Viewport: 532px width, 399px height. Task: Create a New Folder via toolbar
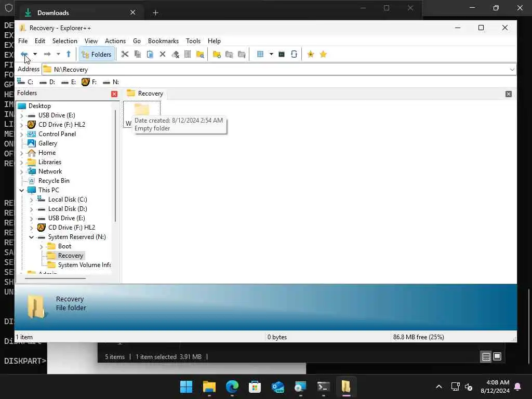pyautogui.click(x=217, y=54)
